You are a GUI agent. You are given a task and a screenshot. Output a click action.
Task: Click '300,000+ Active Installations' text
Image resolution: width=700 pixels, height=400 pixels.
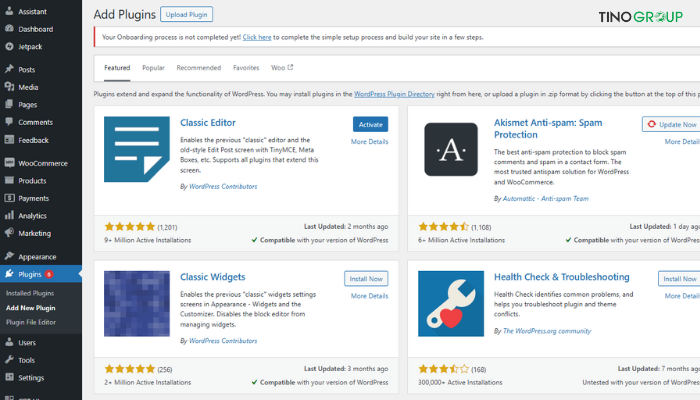pos(460,383)
